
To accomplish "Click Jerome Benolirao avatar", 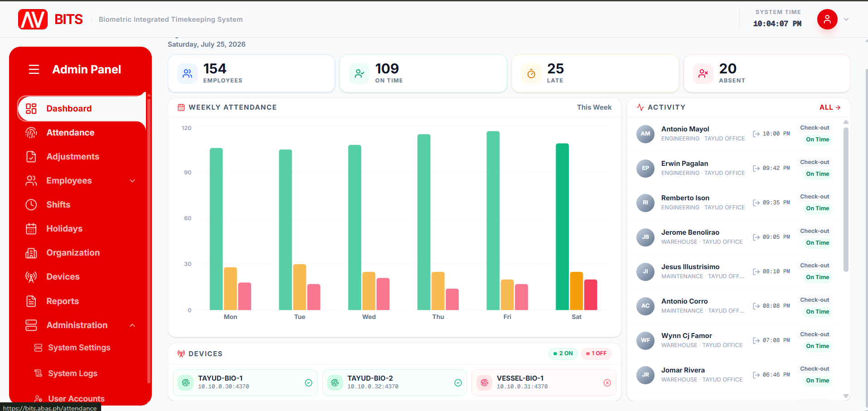I will pyautogui.click(x=645, y=237).
